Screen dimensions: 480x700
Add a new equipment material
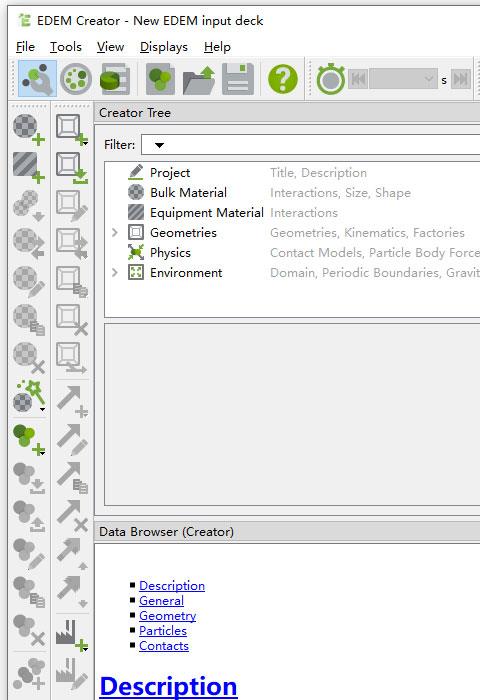tap(29, 167)
